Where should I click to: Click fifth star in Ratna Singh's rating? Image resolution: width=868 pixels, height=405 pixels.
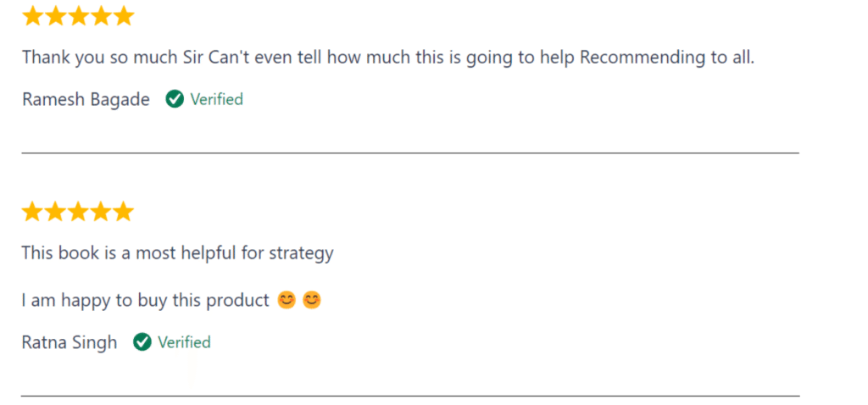124,212
